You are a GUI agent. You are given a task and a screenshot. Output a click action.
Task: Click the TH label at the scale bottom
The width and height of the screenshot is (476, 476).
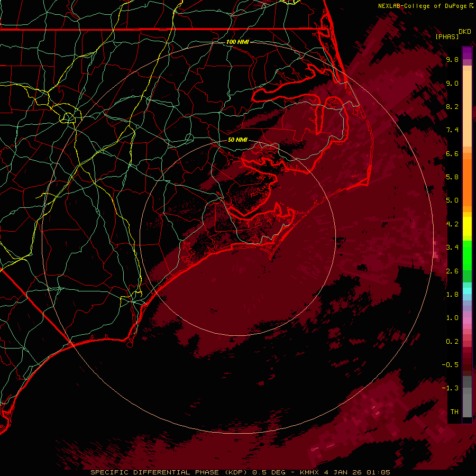pyautogui.click(x=454, y=411)
